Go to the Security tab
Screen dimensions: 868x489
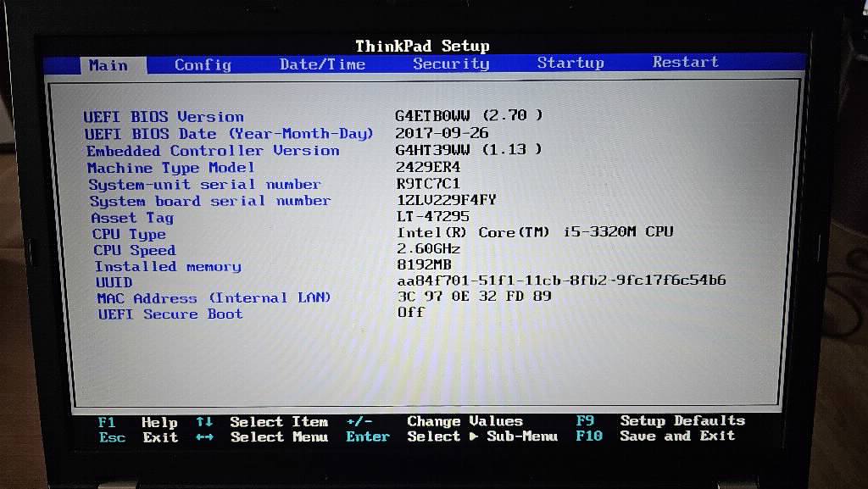(451, 64)
